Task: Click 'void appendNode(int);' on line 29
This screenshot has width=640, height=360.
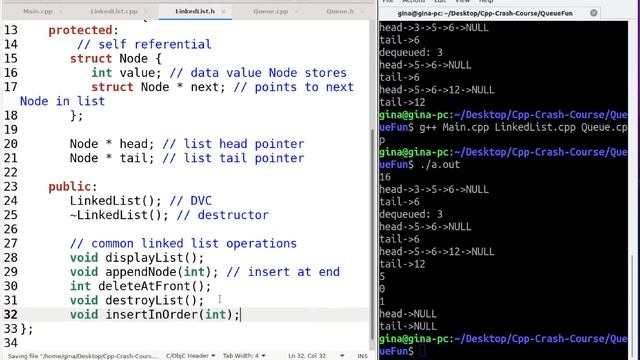Action: click(x=144, y=272)
